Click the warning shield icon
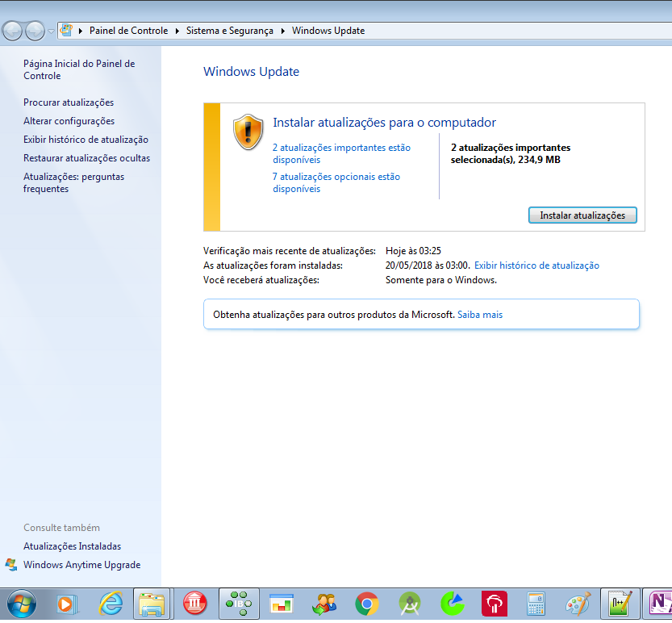 click(248, 132)
